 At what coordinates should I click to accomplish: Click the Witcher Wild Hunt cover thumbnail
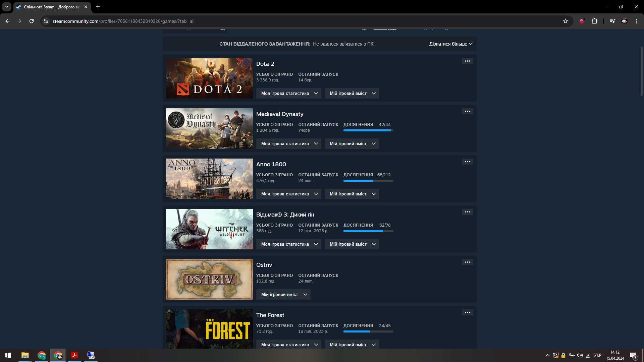209,229
